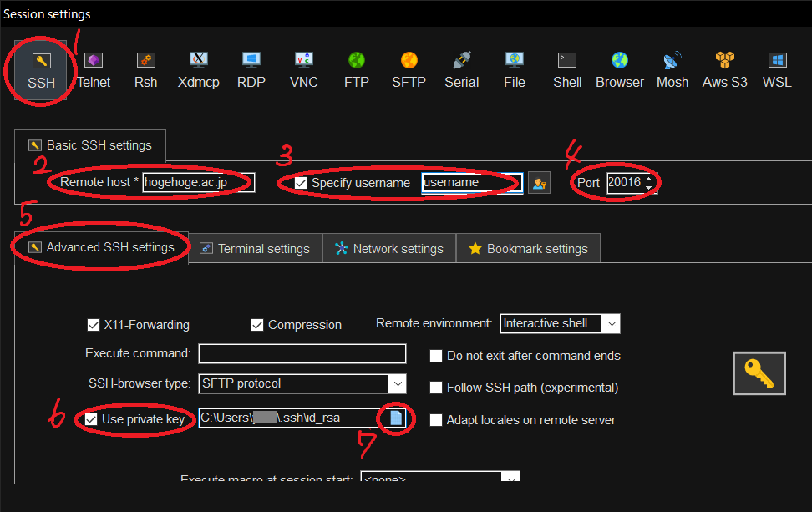Pick the Xdmcp session type
Viewport: 812px width, 512px height.
(x=198, y=70)
